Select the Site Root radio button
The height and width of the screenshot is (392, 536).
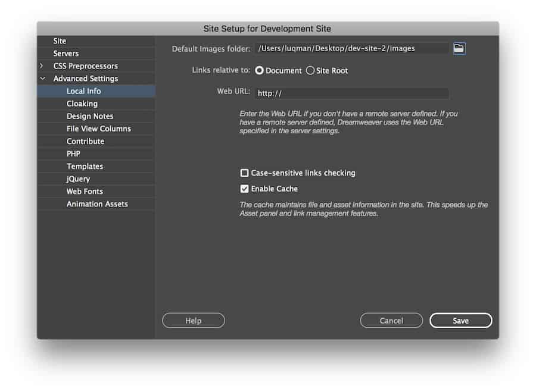[x=310, y=70]
